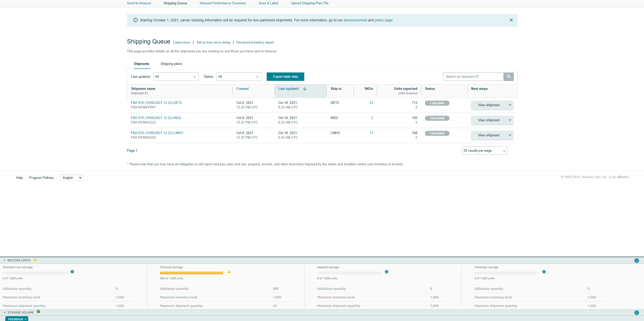Open the Status filter dropdown
Image resolution: width=644 pixels, height=321 pixels.
pos(239,77)
